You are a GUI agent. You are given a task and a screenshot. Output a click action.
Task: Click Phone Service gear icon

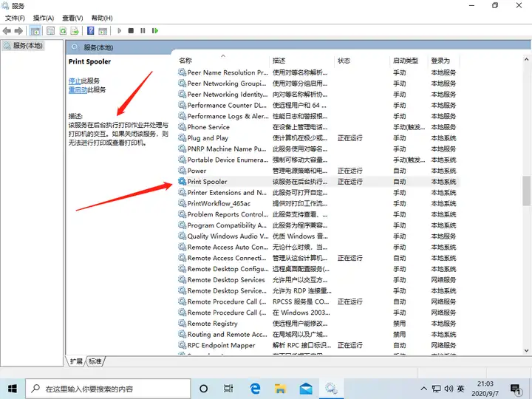click(x=183, y=127)
